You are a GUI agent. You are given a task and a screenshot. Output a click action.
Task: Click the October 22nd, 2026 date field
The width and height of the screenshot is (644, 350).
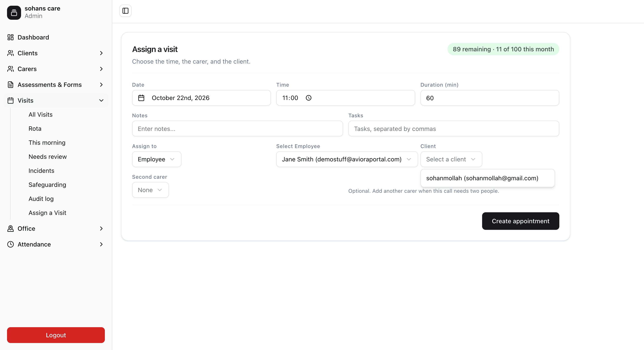coord(201,98)
